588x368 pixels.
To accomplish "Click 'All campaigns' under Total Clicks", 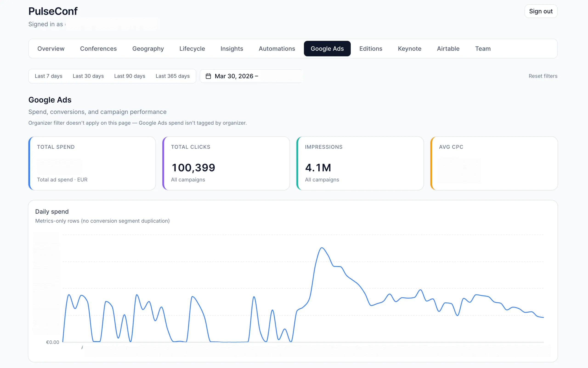I will click(188, 180).
